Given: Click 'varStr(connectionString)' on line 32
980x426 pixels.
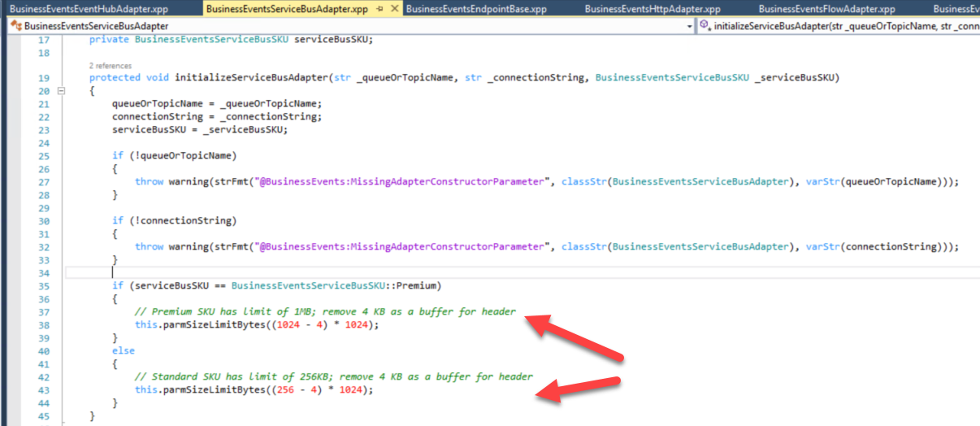Looking at the screenshot, I should pos(876,247).
